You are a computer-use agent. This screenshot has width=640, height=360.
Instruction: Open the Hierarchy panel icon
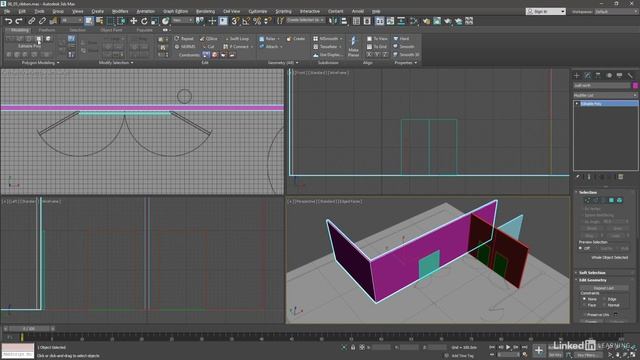(x=598, y=76)
